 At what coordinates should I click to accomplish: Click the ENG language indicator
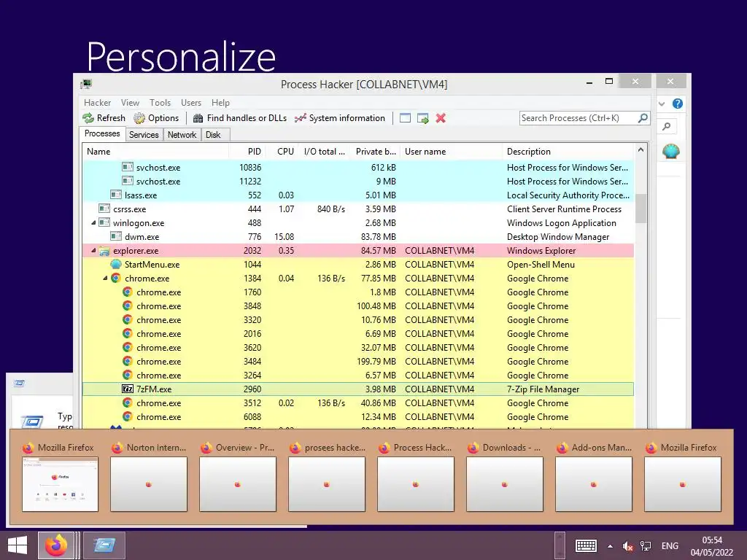click(670, 546)
